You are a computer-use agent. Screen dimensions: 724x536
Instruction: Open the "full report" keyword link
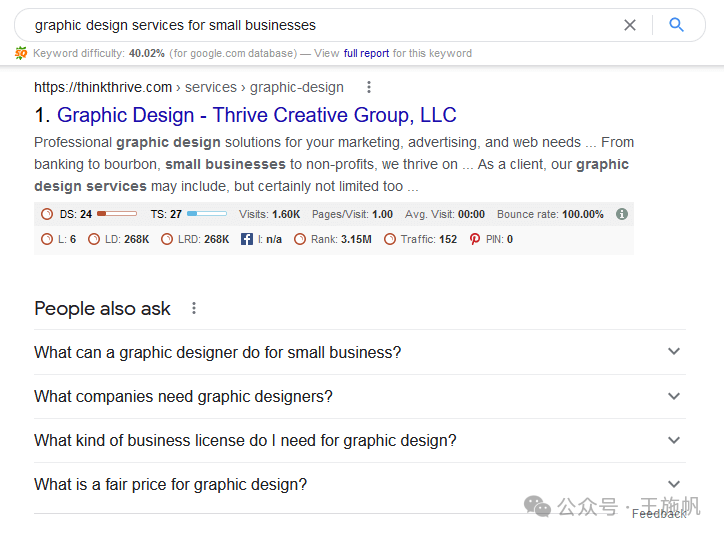[x=366, y=54]
